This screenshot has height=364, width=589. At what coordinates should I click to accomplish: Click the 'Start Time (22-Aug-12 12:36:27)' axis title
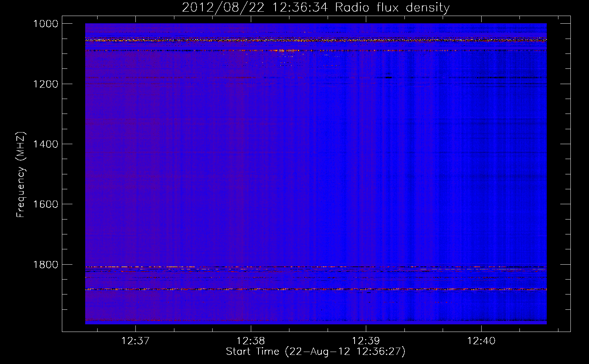tap(316, 352)
